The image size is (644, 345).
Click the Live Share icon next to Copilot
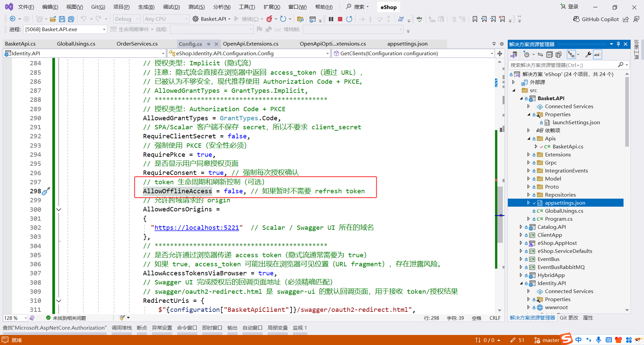point(626,19)
